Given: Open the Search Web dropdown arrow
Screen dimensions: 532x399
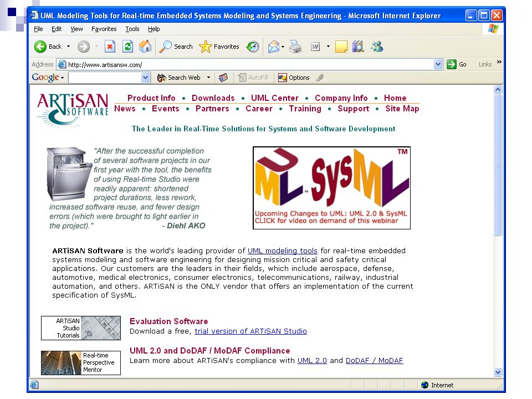Looking at the screenshot, I should click(209, 78).
